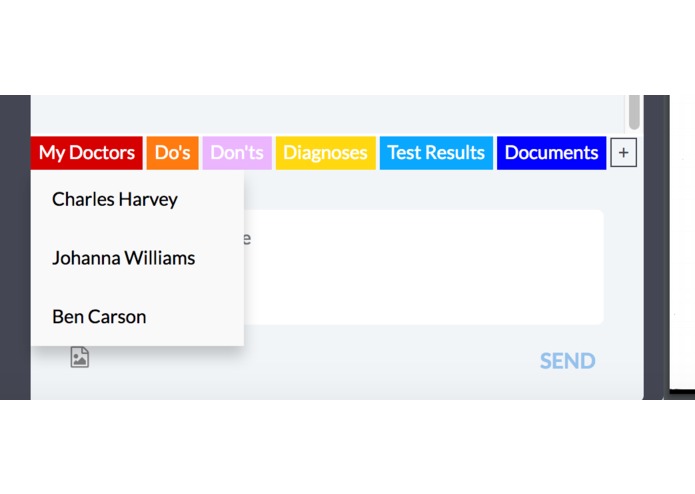
Task: Open the My Doctors tab
Action: click(86, 153)
